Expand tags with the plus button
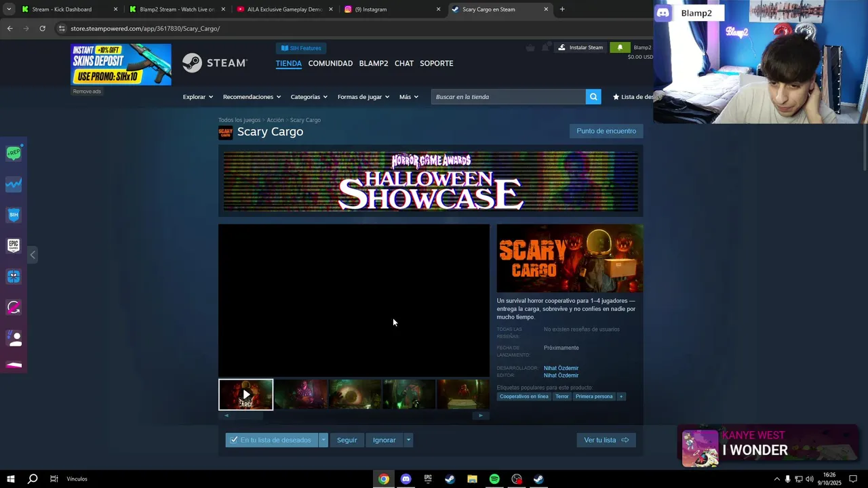 pyautogui.click(x=621, y=396)
